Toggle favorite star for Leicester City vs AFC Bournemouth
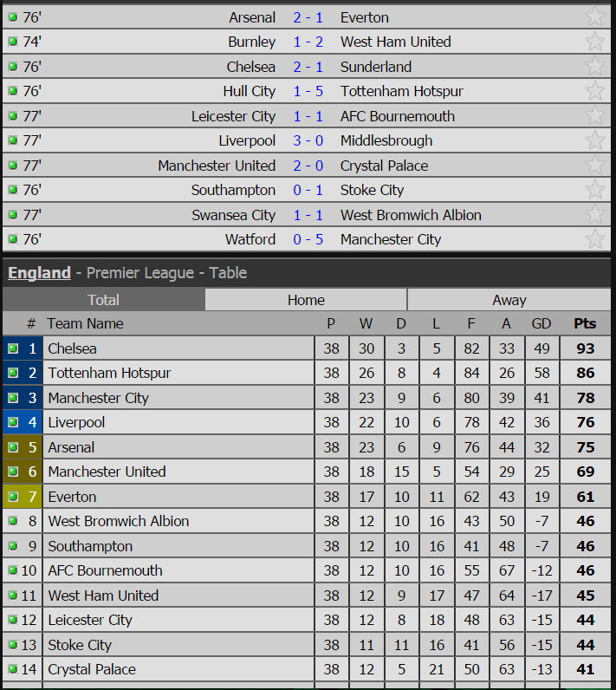 (x=595, y=116)
